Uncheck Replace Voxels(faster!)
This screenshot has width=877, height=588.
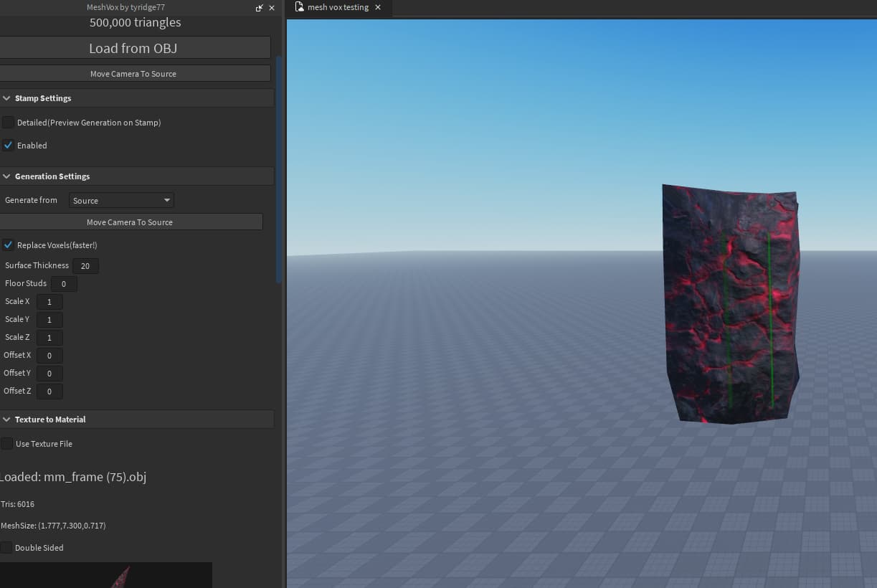point(7,245)
